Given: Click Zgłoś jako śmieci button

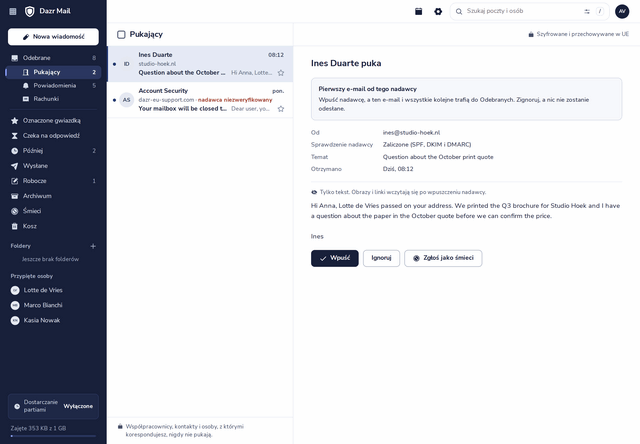Looking at the screenshot, I should [443, 258].
